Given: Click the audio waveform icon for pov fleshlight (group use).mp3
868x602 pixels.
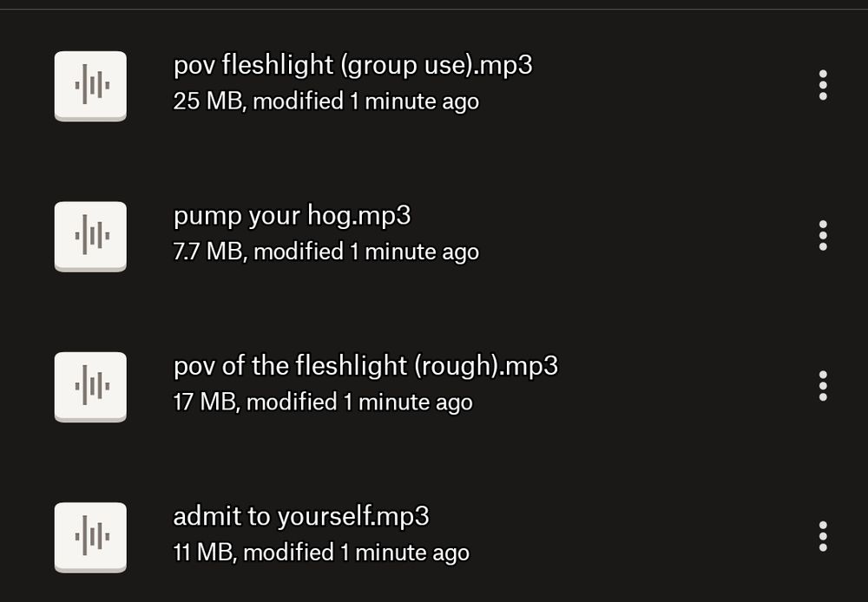Looking at the screenshot, I should pos(91,86).
